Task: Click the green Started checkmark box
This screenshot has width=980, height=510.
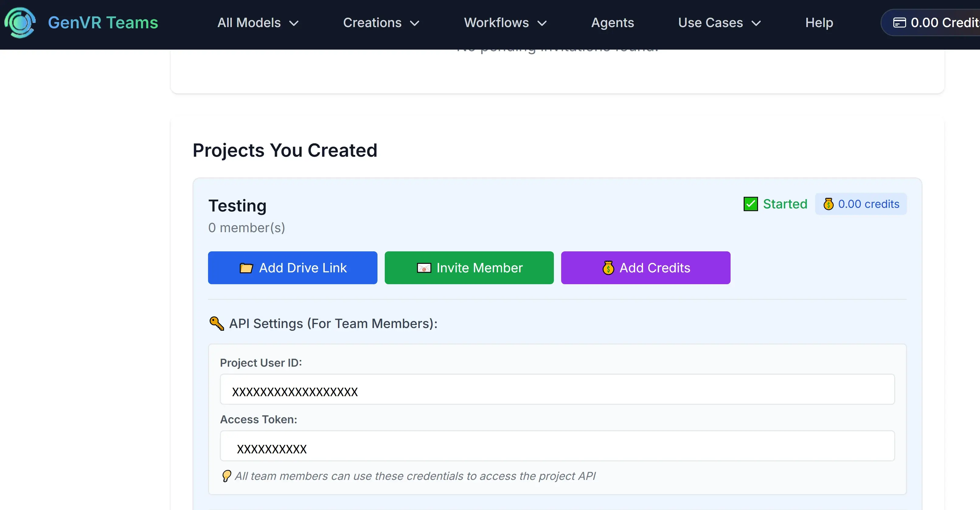Action: (x=751, y=204)
